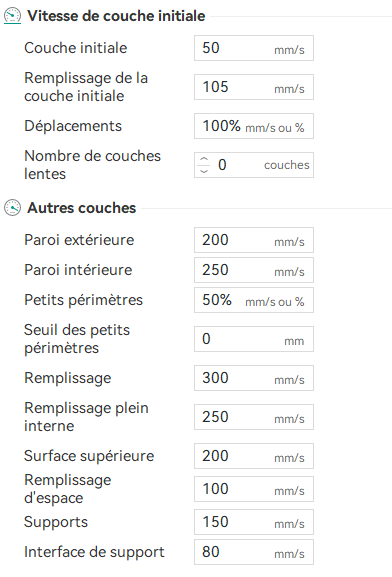Click the Vitesse de couche initiale heading
Image resolution: width=392 pixels, height=577 pixels.
116,16
